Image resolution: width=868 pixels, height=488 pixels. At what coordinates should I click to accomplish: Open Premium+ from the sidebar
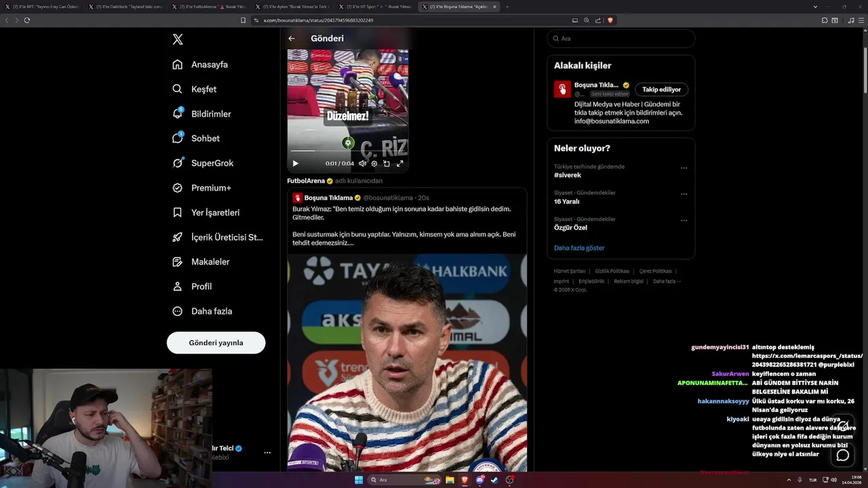201,188
